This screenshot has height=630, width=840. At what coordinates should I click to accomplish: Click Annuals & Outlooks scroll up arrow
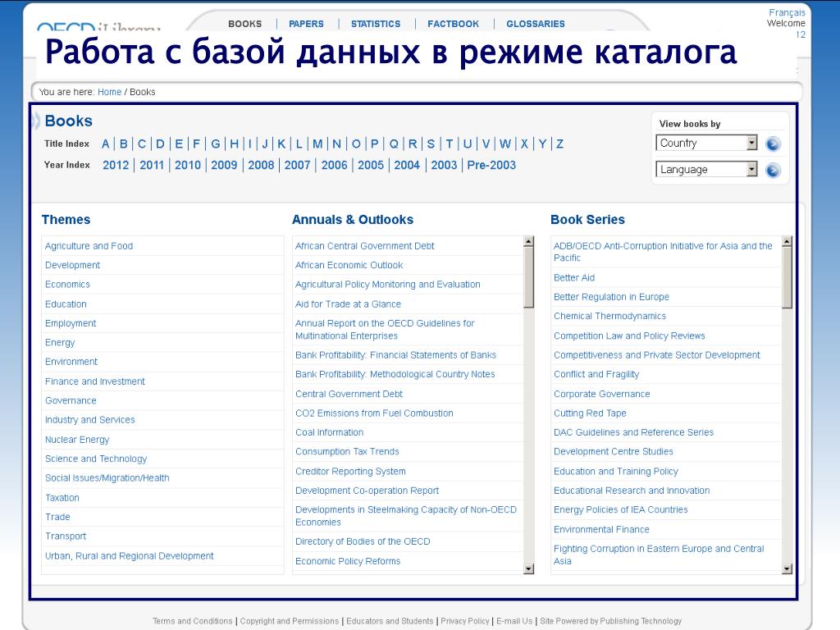pos(529,241)
